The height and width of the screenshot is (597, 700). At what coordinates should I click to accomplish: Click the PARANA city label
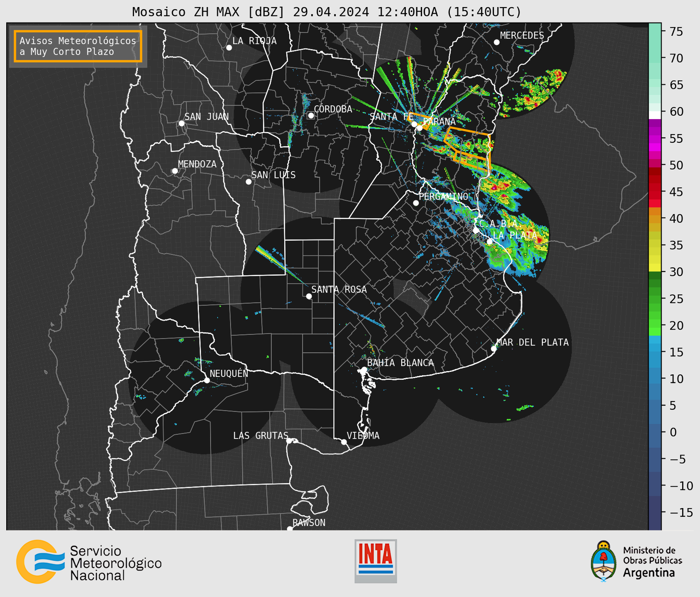tap(439, 122)
